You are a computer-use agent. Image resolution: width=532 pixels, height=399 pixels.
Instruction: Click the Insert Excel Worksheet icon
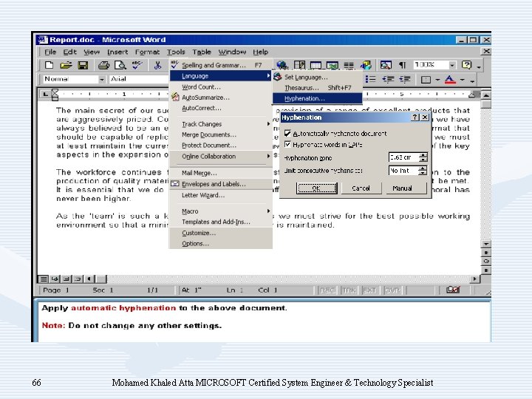(332, 65)
